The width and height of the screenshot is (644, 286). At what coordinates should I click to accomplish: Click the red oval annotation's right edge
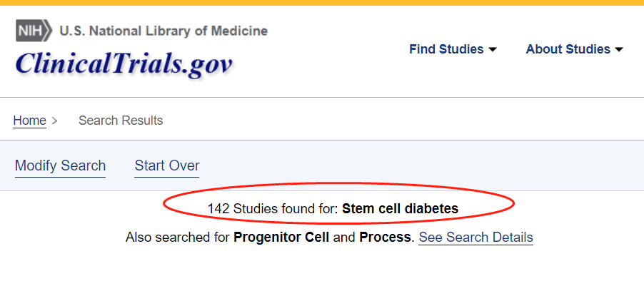click(x=514, y=206)
